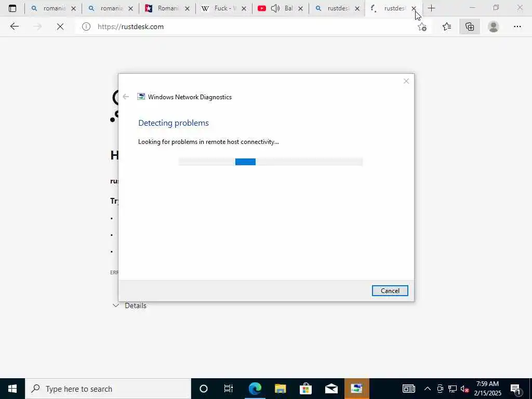Click the Windows Network Diagnostics icon
The image size is (532, 399).
[x=141, y=97]
